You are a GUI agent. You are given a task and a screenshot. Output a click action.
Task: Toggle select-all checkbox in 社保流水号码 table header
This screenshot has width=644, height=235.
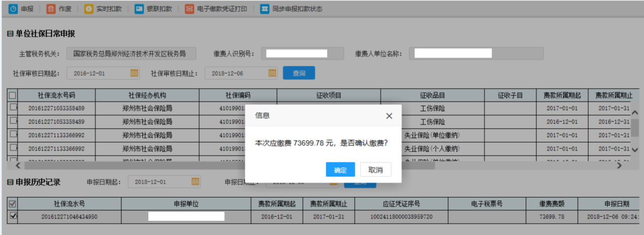tap(12, 95)
